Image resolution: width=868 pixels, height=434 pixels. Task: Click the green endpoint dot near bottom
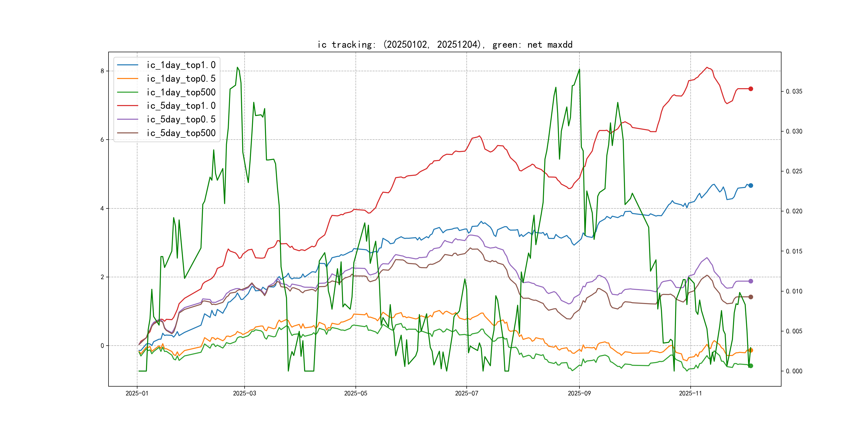point(751,366)
